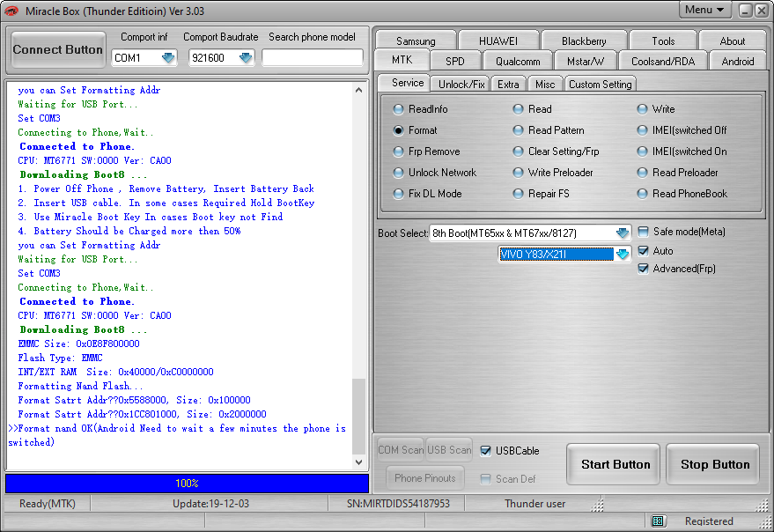Click the Registered status label

pyautogui.click(x=709, y=521)
